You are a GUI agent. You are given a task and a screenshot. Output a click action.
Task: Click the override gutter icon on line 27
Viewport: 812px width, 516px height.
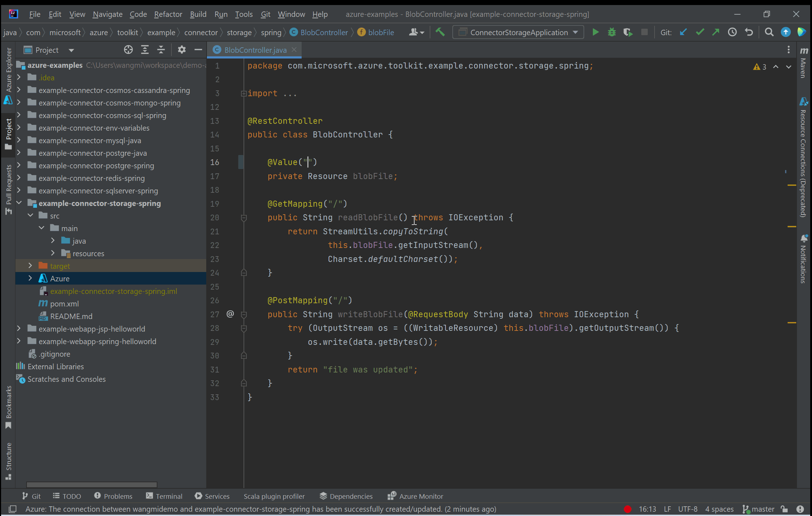pos(230,314)
